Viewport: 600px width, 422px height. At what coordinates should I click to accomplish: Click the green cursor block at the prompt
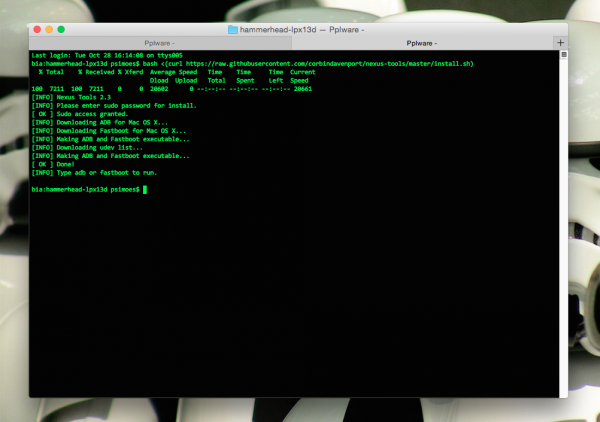[145, 190]
